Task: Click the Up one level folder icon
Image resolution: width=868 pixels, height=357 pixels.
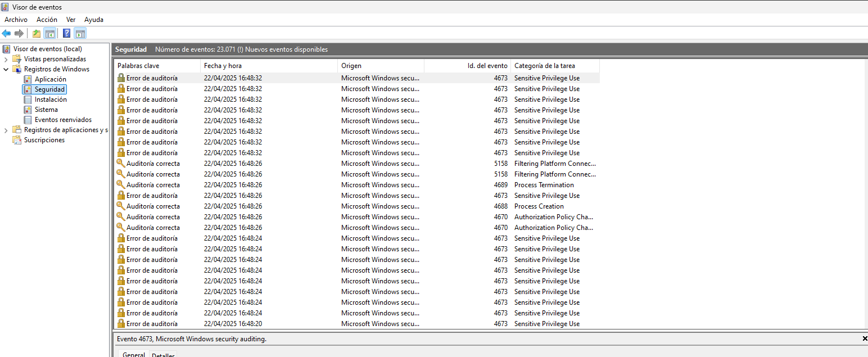Action: point(37,34)
